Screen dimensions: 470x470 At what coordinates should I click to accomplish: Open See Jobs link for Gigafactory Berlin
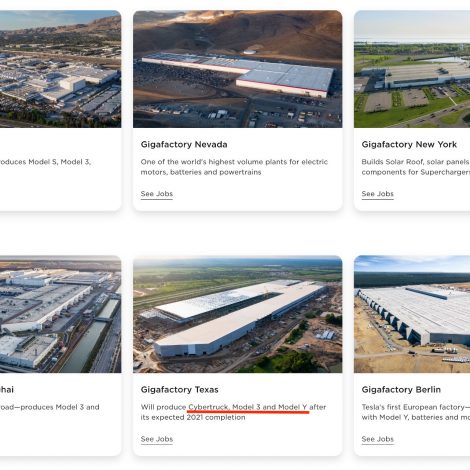click(x=378, y=439)
